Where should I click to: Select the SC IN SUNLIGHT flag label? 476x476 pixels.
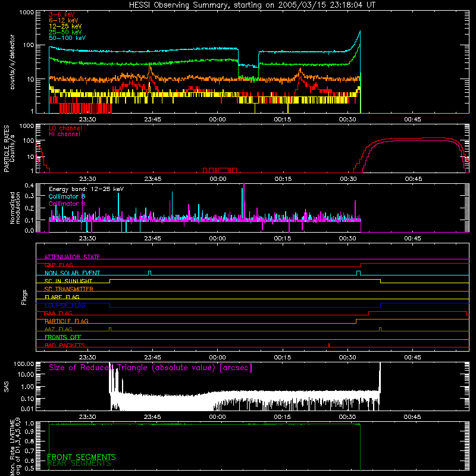68,281
